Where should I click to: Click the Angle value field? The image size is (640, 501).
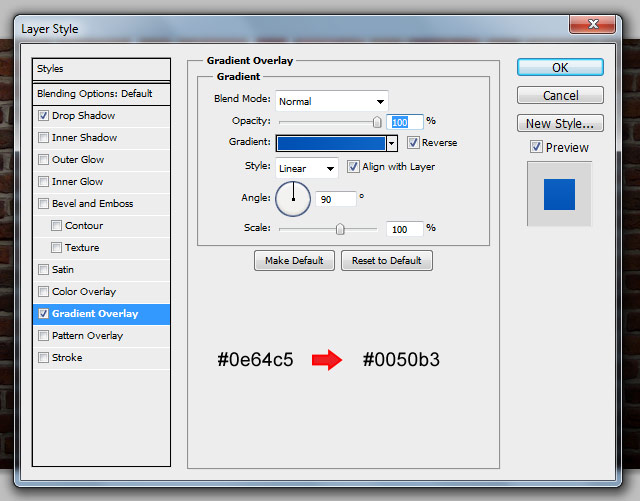(x=336, y=199)
